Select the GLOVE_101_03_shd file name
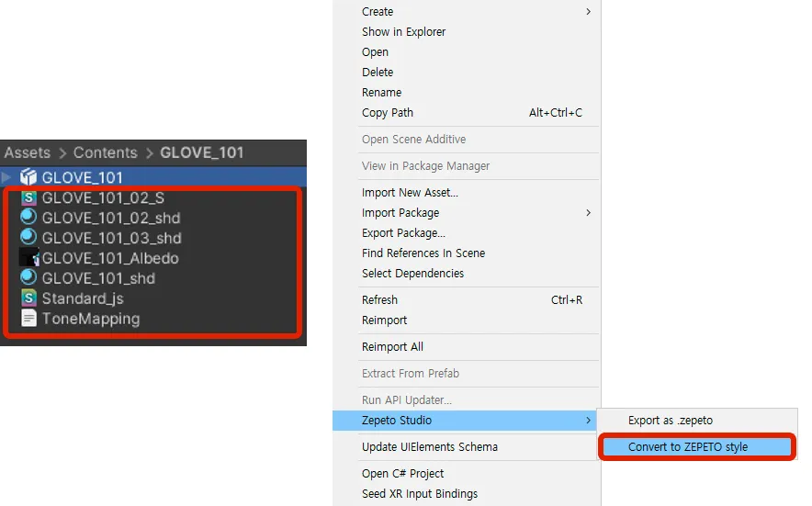This screenshot has height=506, width=812. click(x=111, y=238)
